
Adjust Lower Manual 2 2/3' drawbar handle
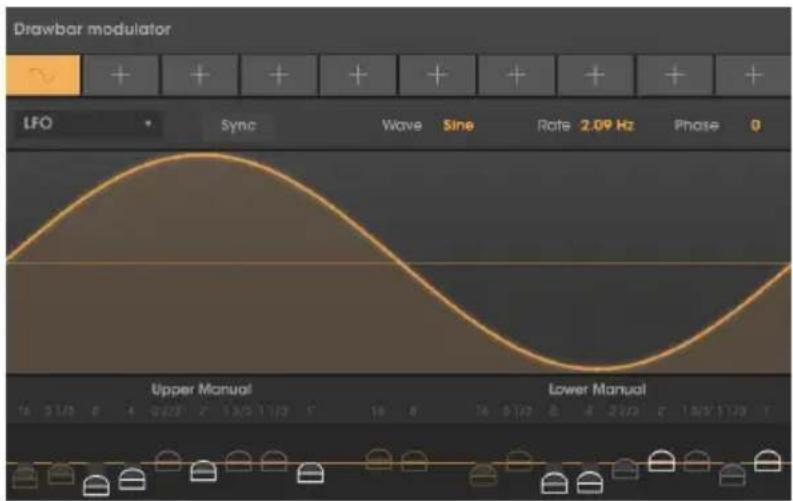pyautogui.click(x=625, y=469)
